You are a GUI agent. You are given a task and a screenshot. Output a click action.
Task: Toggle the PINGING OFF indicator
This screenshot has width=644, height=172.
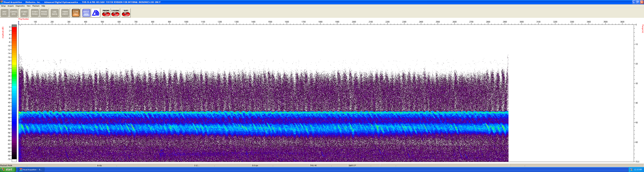pos(106,13)
